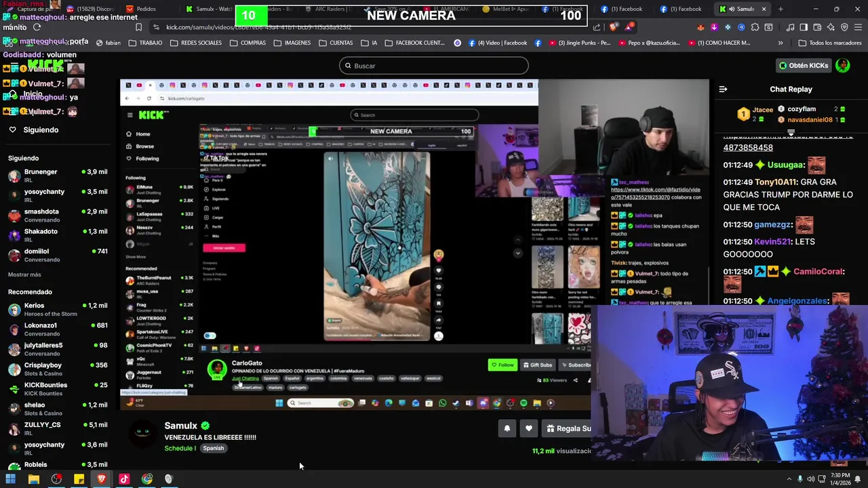Click the verified badge next to Samulx
Image resolution: width=868 pixels, height=488 pixels.
pyautogui.click(x=205, y=426)
